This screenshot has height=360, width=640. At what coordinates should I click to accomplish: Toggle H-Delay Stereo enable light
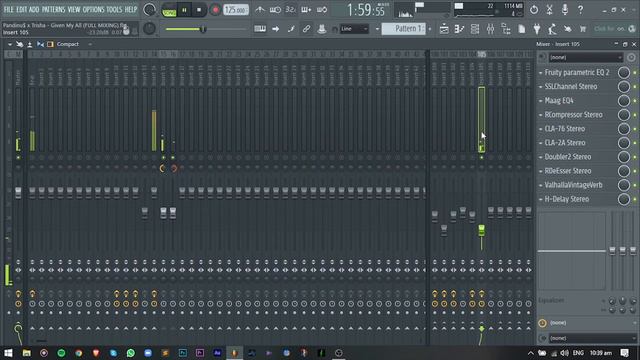coord(635,199)
